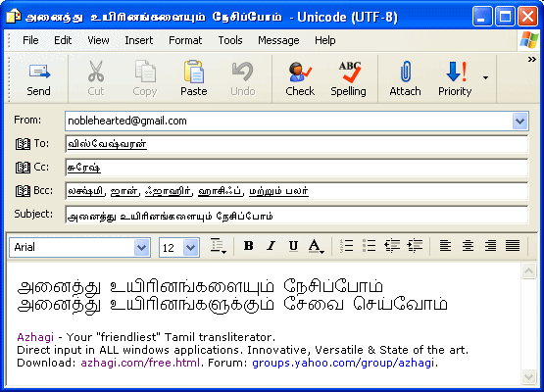Screen dimensions: 544x392
Task: Open the Arial font name dropdown
Action: pyautogui.click(x=141, y=248)
